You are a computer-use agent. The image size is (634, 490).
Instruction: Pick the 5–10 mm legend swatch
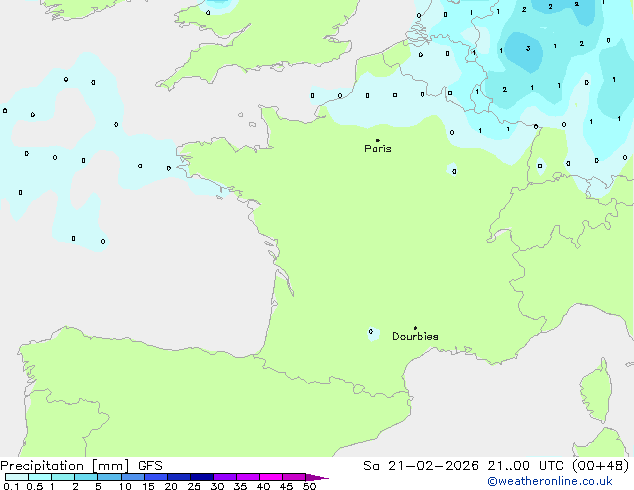tap(110, 477)
